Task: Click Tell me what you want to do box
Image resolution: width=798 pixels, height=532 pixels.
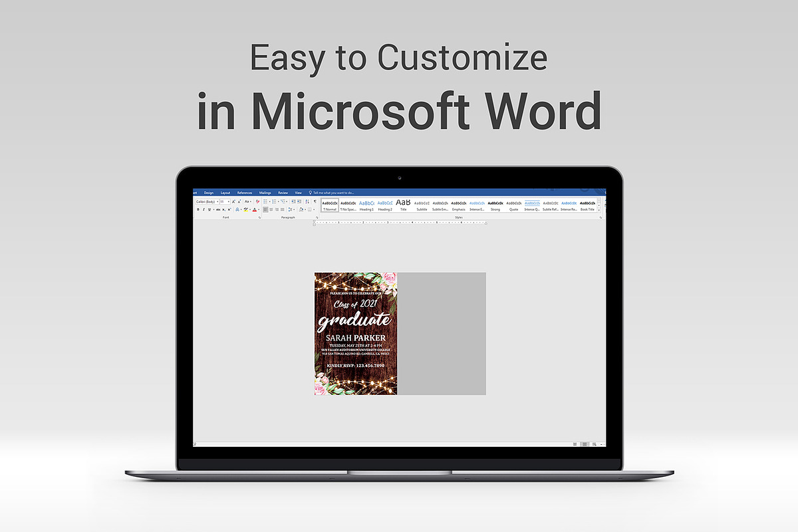Action: 332,192
